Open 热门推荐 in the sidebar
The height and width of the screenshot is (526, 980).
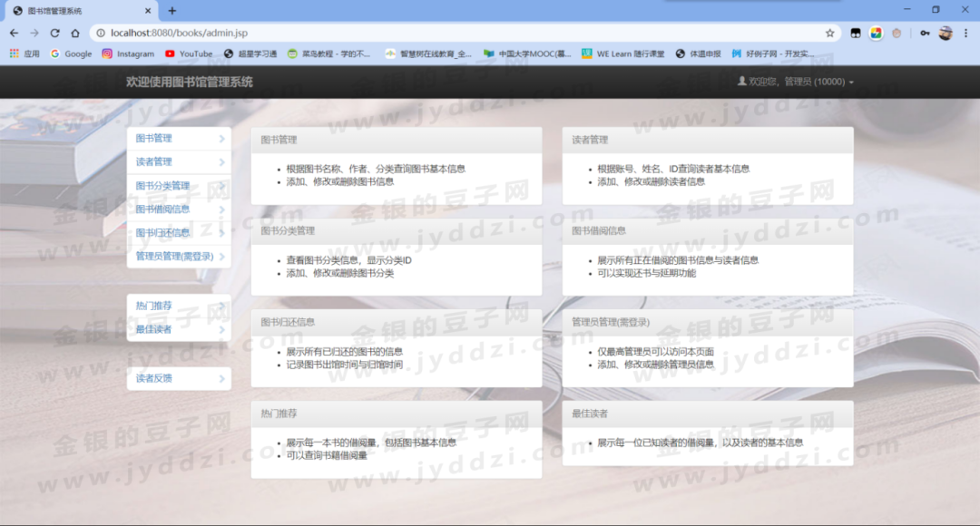click(x=179, y=306)
